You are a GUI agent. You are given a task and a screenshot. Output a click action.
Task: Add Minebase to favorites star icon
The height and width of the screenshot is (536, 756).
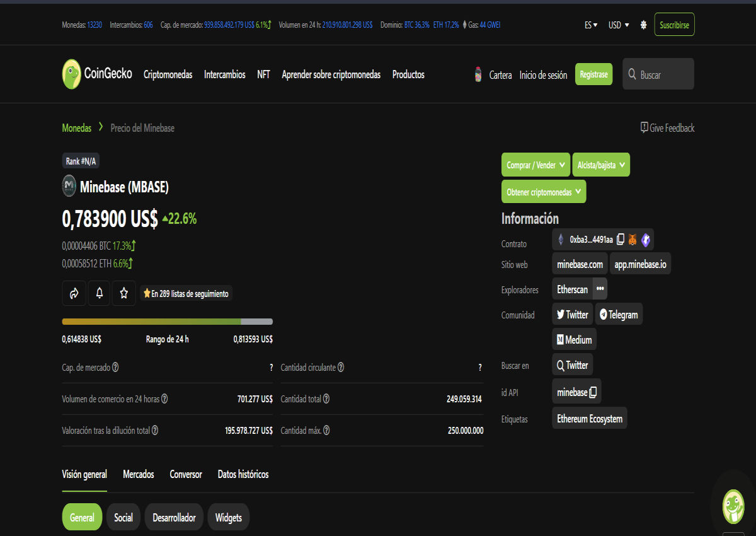coord(124,293)
